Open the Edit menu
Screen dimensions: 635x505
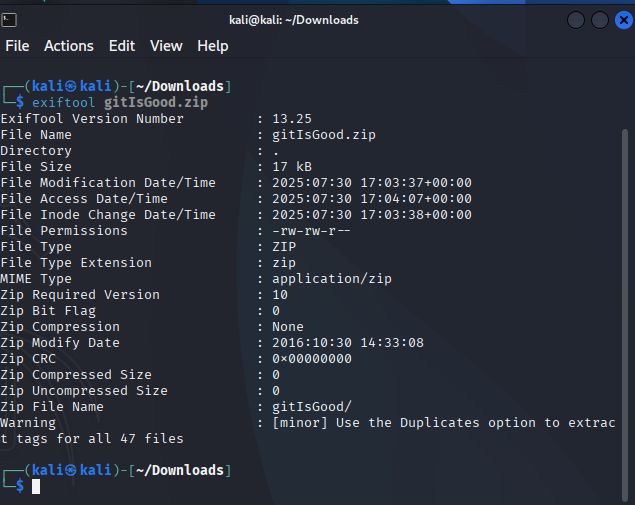[122, 46]
